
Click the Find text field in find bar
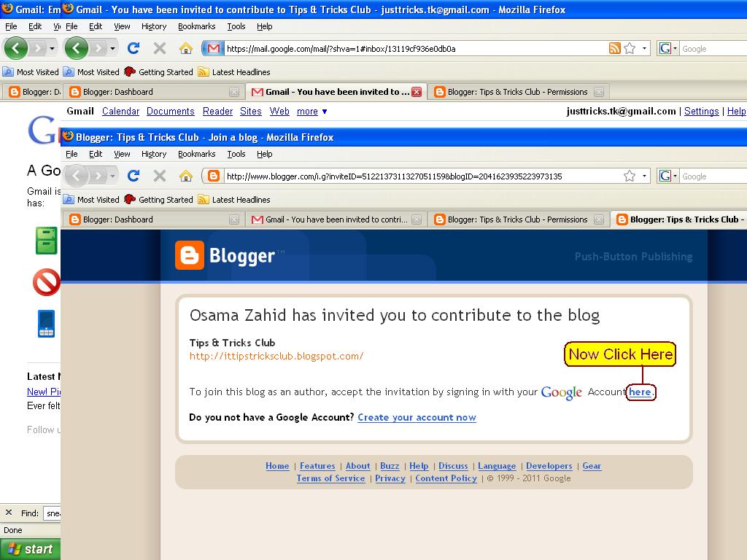pyautogui.click(x=52, y=513)
